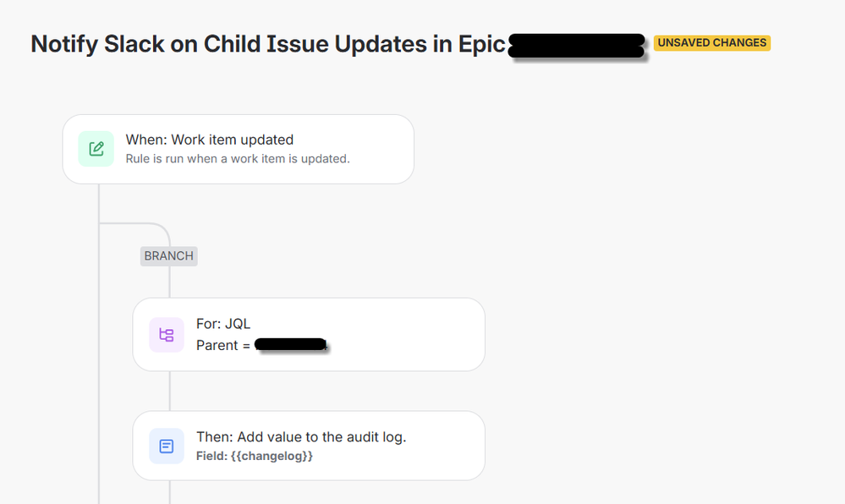This screenshot has width=845, height=504.
Task: Select the blue icon on the Then action card
Action: [x=166, y=446]
